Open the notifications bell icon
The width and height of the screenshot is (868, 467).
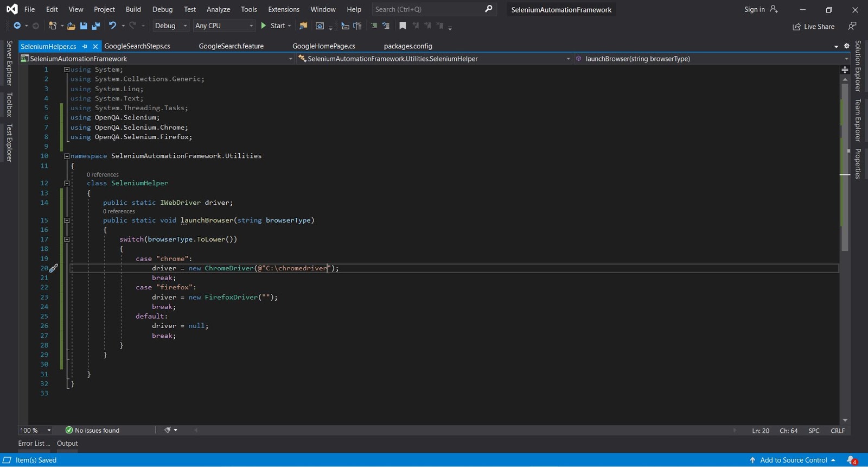[851, 460]
